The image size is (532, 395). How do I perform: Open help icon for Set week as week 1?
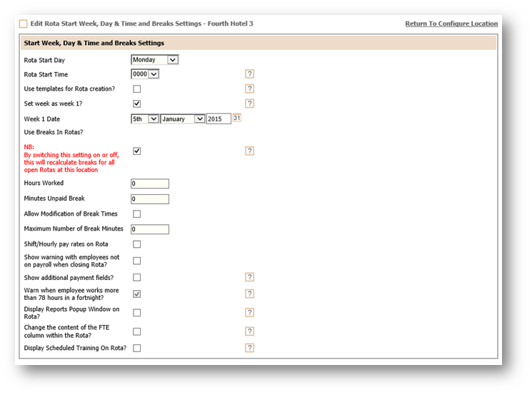(x=250, y=104)
